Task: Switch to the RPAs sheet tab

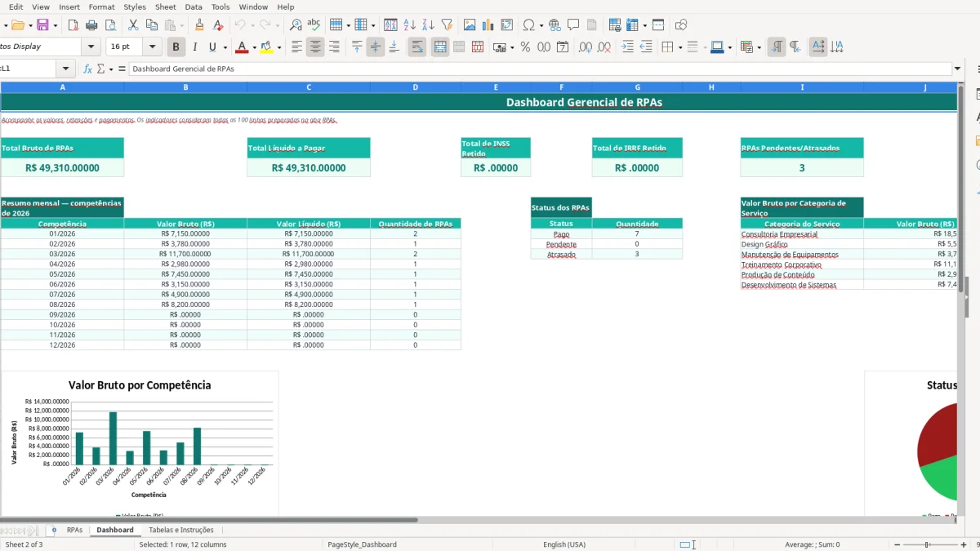Action: coord(74,530)
